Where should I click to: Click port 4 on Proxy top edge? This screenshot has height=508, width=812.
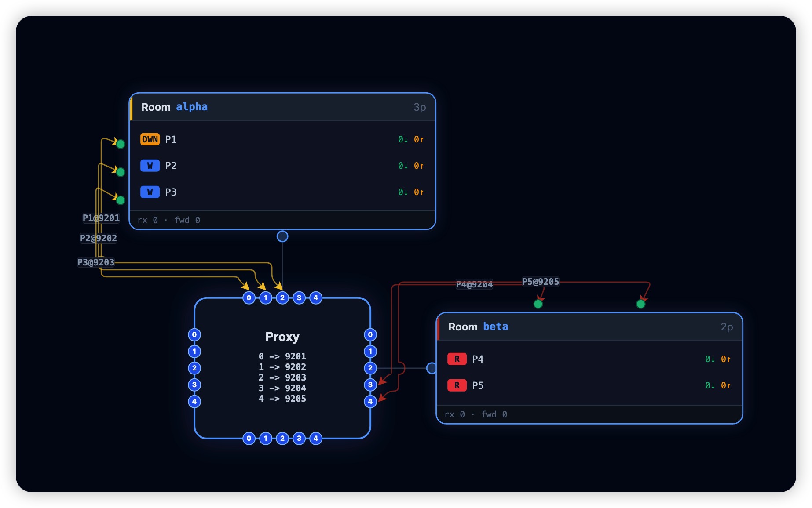point(316,298)
